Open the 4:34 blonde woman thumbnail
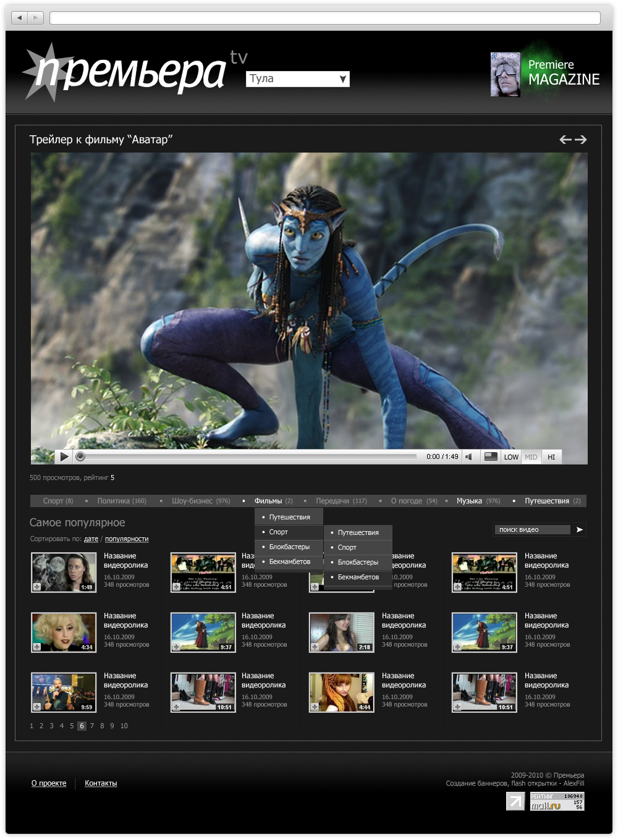 tap(64, 632)
